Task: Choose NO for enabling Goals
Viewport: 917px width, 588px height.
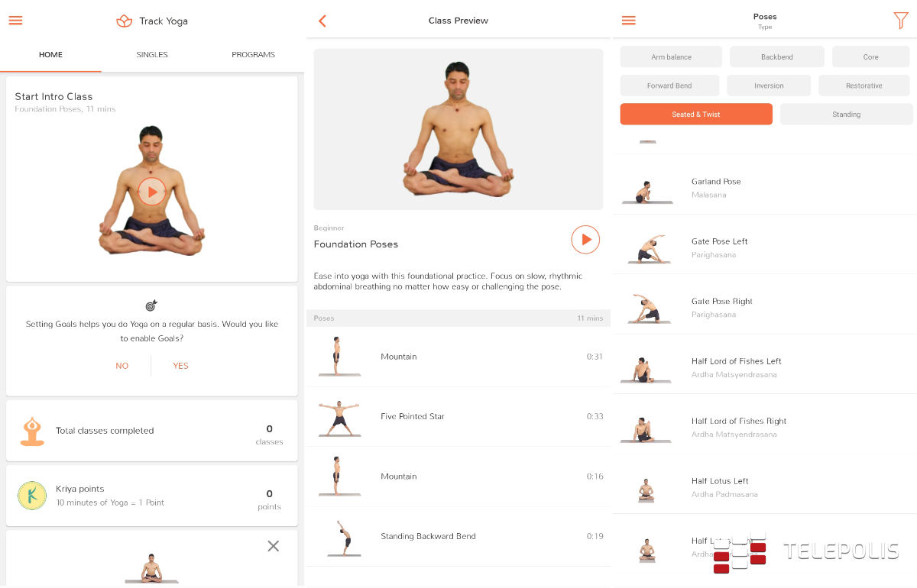Action: point(122,366)
